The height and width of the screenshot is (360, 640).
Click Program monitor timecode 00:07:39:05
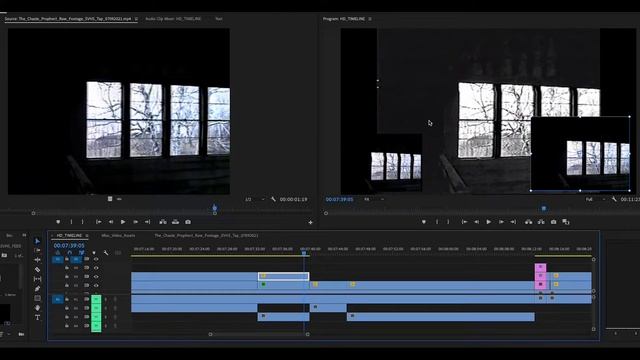coord(340,199)
